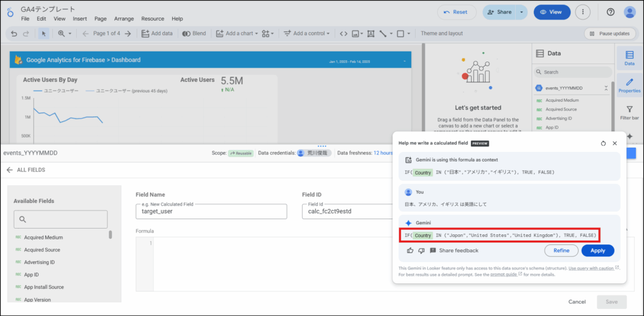Undo the last action in toolbar
This screenshot has height=316, width=644.
click(14, 34)
